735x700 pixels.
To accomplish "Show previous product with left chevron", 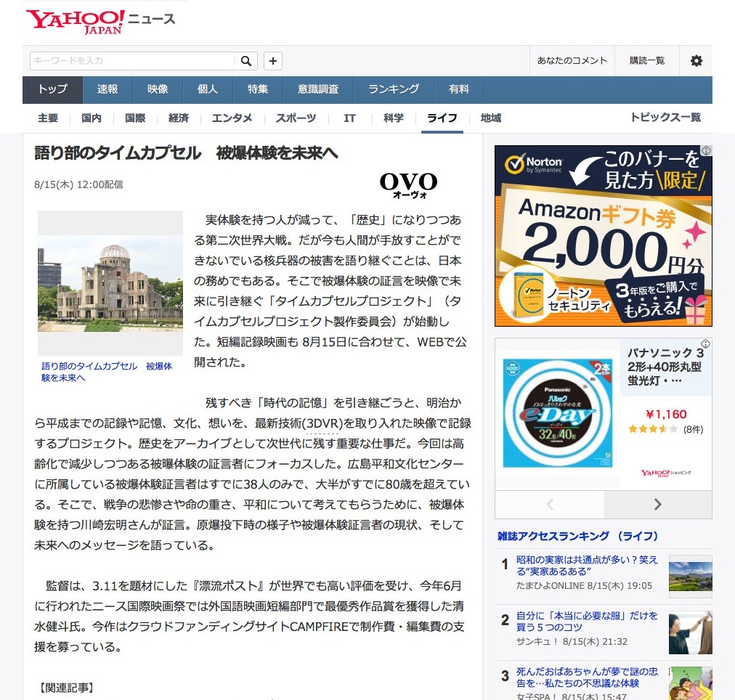I will tap(550, 504).
